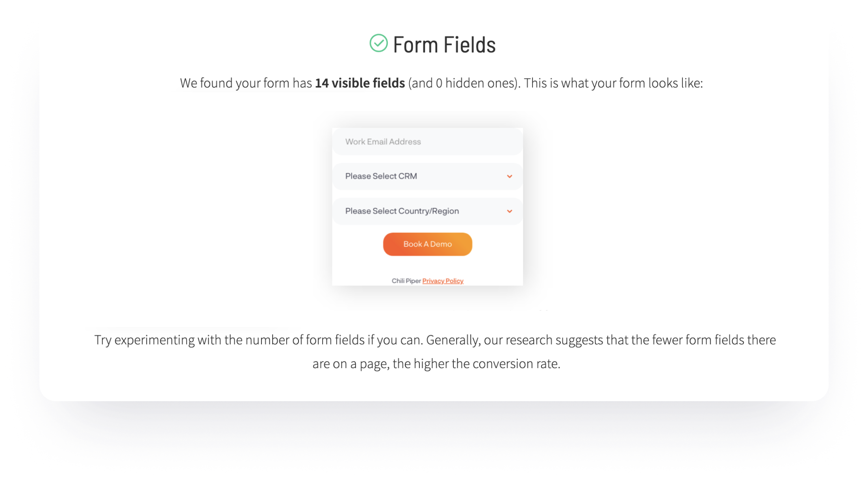Expand the Please Select Country/Region dropdown
868x480 pixels.
click(x=427, y=211)
